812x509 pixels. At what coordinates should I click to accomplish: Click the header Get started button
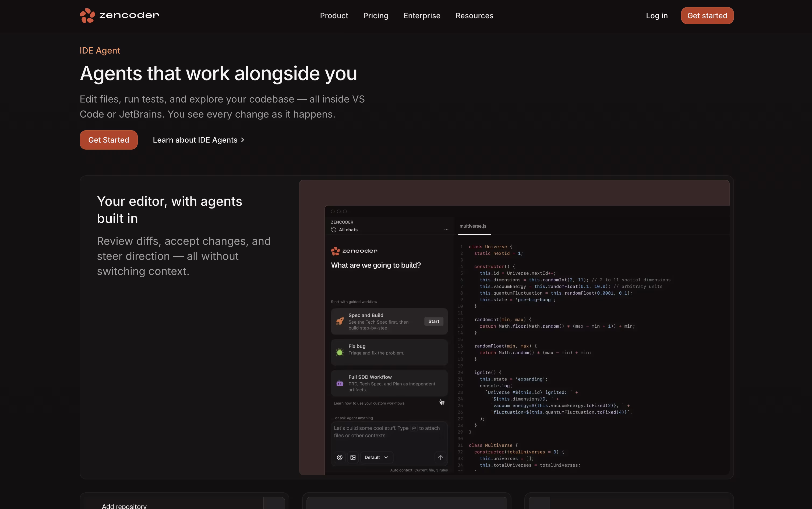pyautogui.click(x=707, y=16)
